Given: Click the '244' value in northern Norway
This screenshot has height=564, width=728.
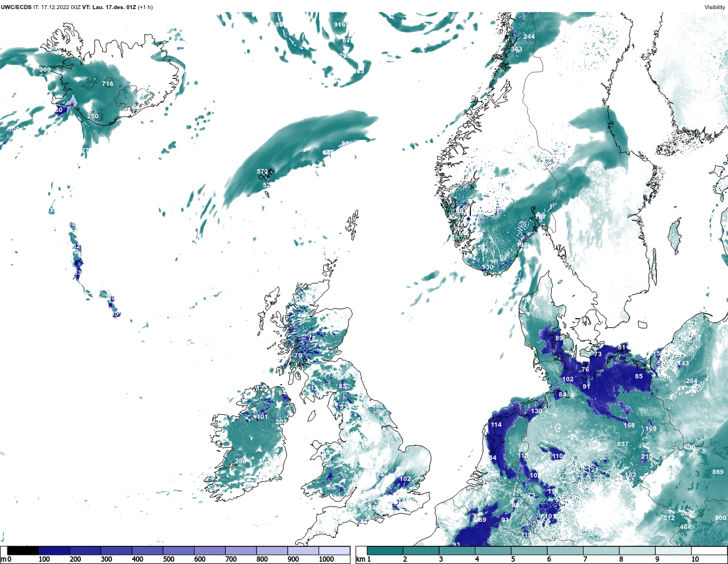Looking at the screenshot, I should click(529, 36).
